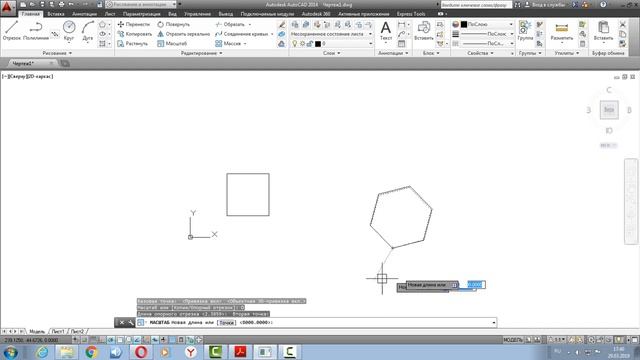Expand the Редактирование panel
The image size is (640, 360).
pyautogui.click(x=202, y=53)
